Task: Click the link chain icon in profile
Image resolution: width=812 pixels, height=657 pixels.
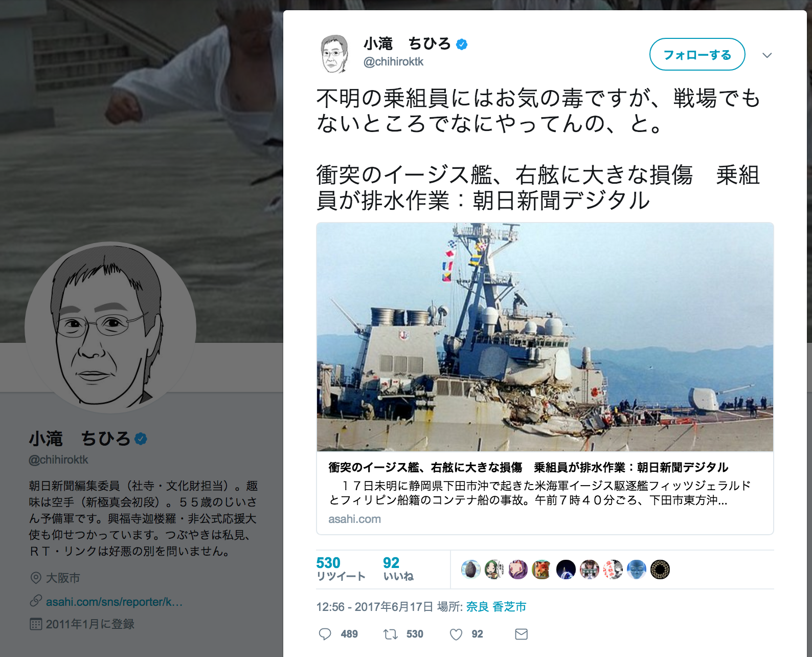Action: pyautogui.click(x=36, y=601)
